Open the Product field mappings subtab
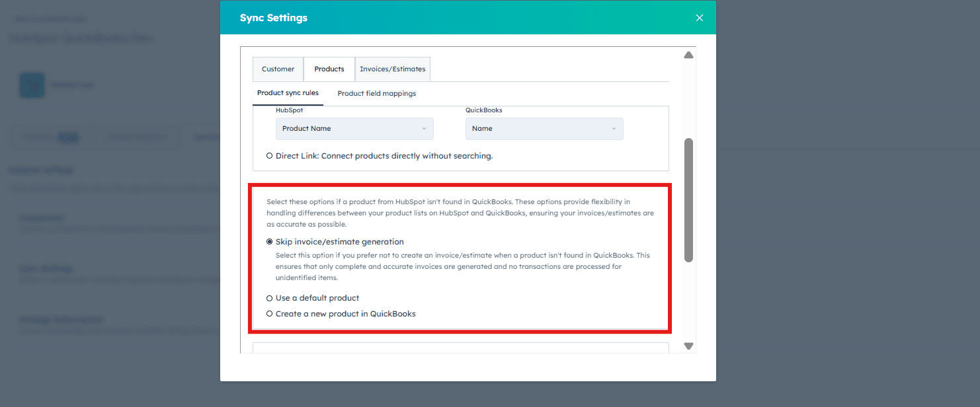980x407 pixels. pos(377,94)
